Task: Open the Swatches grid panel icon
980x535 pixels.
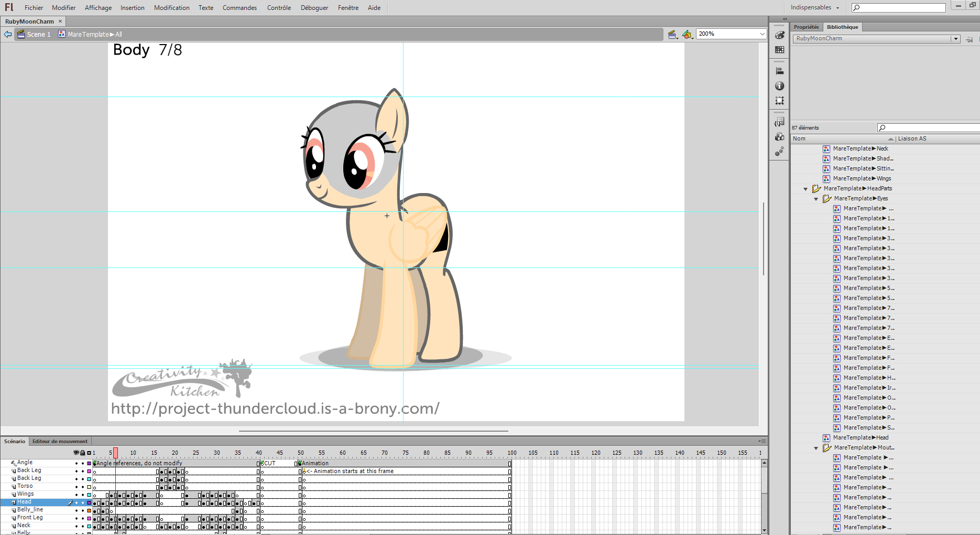Action: tap(780, 50)
